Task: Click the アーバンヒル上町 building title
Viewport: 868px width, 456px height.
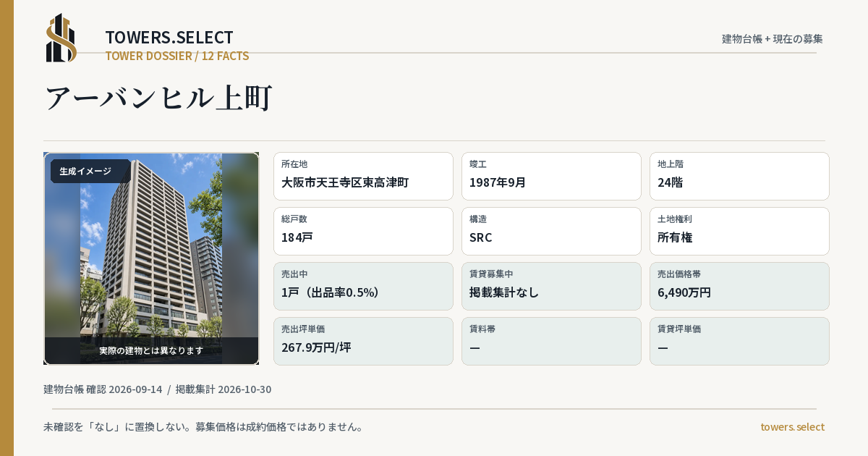Action: pyautogui.click(x=158, y=98)
